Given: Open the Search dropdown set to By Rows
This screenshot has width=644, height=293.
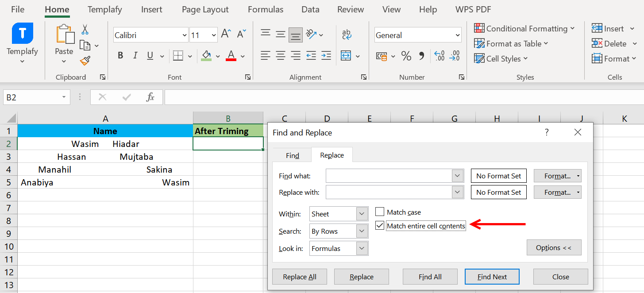Looking at the screenshot, I should pyautogui.click(x=362, y=231).
